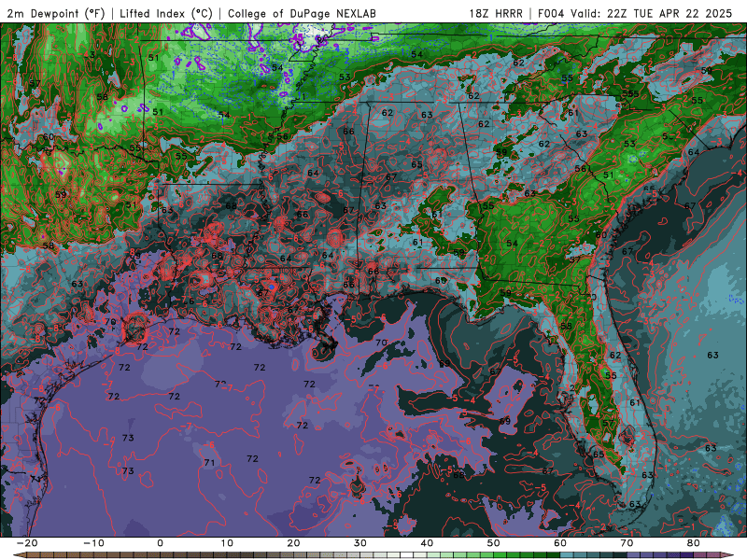This screenshot has width=747, height=560.
Task: Click the '80' label on the color scale
Action: 694,543
